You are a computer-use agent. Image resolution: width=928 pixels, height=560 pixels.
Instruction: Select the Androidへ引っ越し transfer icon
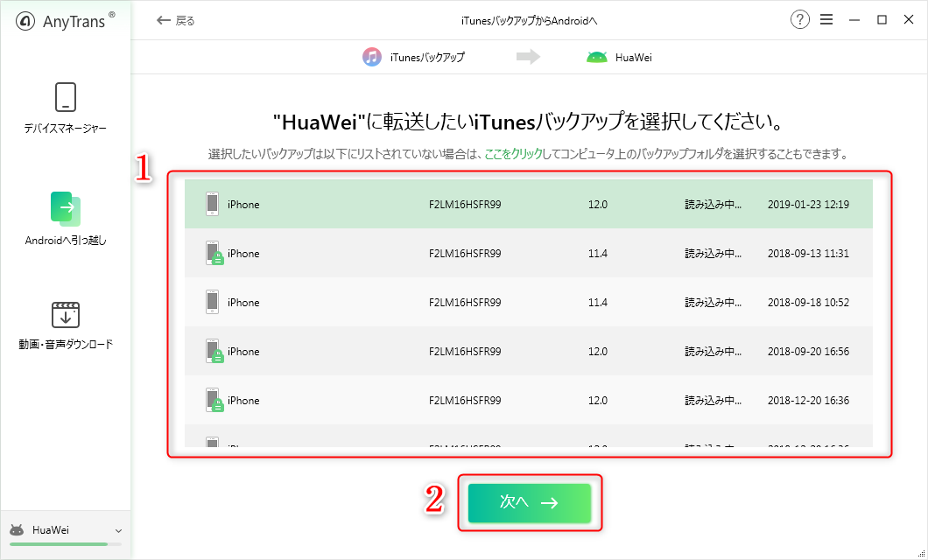tap(66, 209)
